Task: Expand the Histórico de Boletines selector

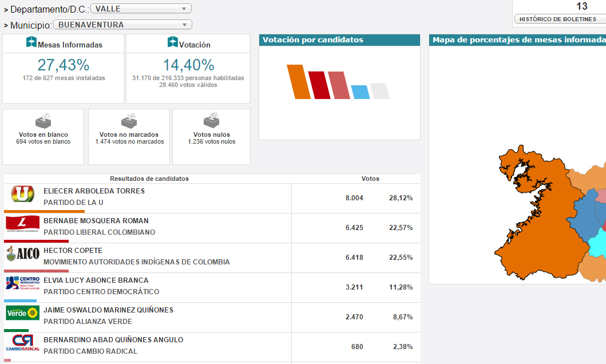Action: tap(560, 19)
